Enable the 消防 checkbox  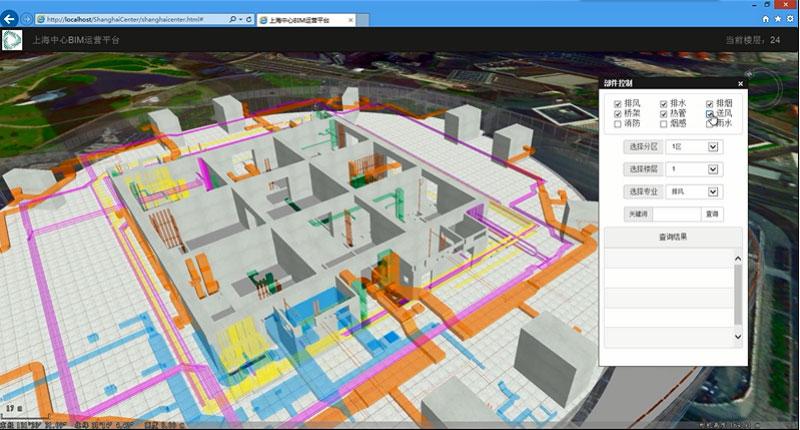coord(618,124)
